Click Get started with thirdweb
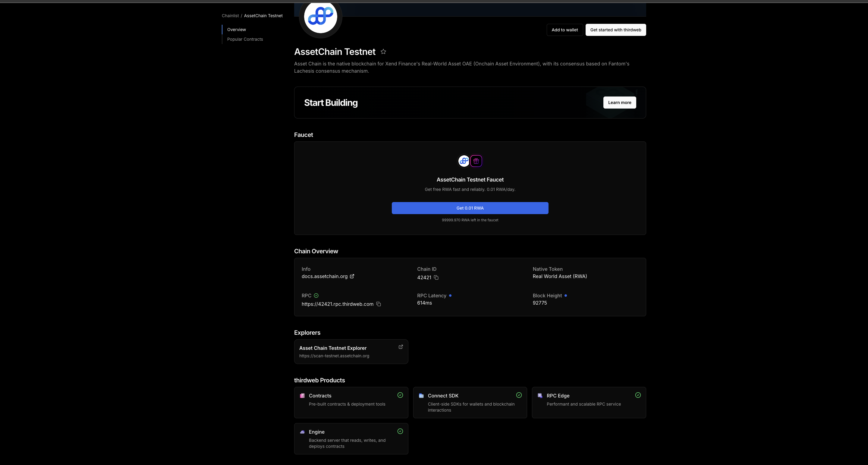Image resolution: width=868 pixels, height=465 pixels. click(x=616, y=30)
